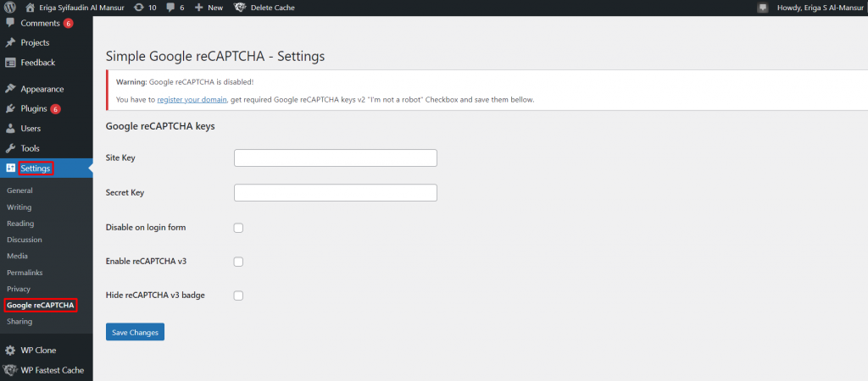Open the updates icon showing 10
The image size is (868, 381).
138,7
